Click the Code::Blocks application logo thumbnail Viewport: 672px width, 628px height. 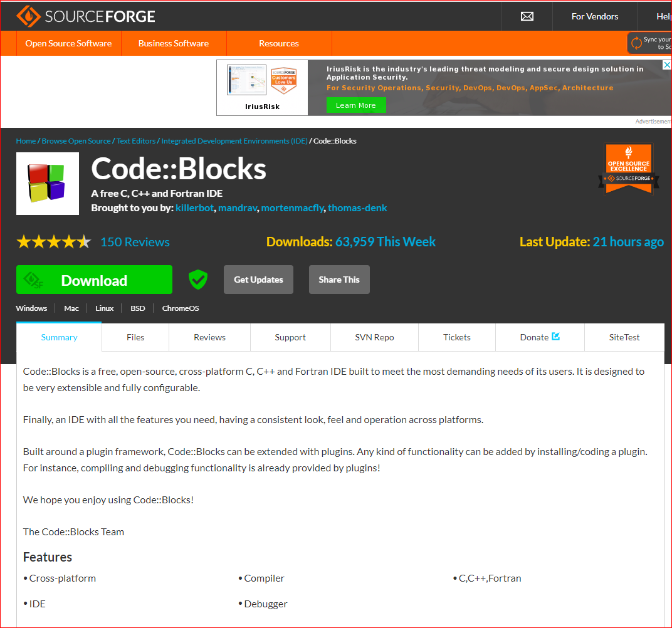pos(47,183)
